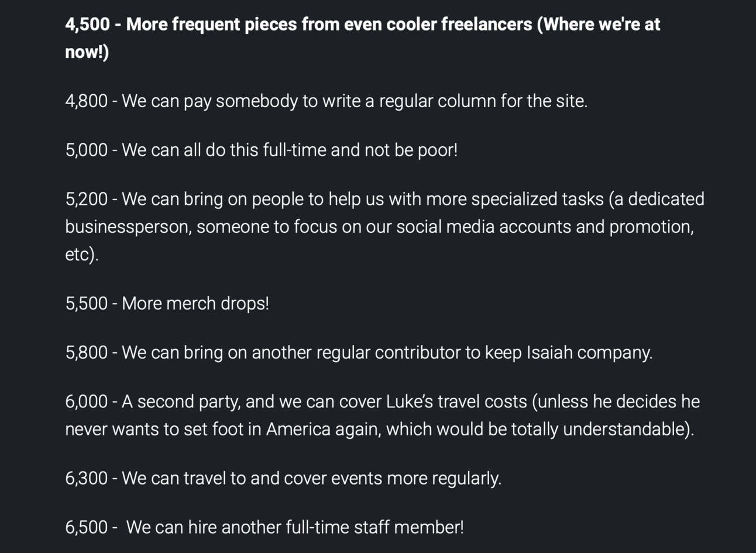Click the 'never wants to set foot' line
This screenshot has width=756, height=553.
[379, 430]
